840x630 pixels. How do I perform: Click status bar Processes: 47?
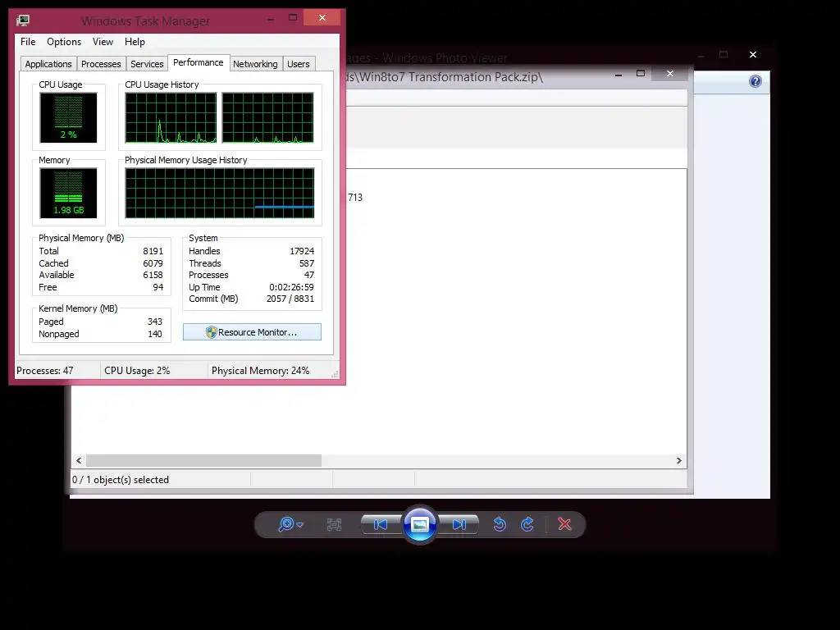click(x=45, y=371)
